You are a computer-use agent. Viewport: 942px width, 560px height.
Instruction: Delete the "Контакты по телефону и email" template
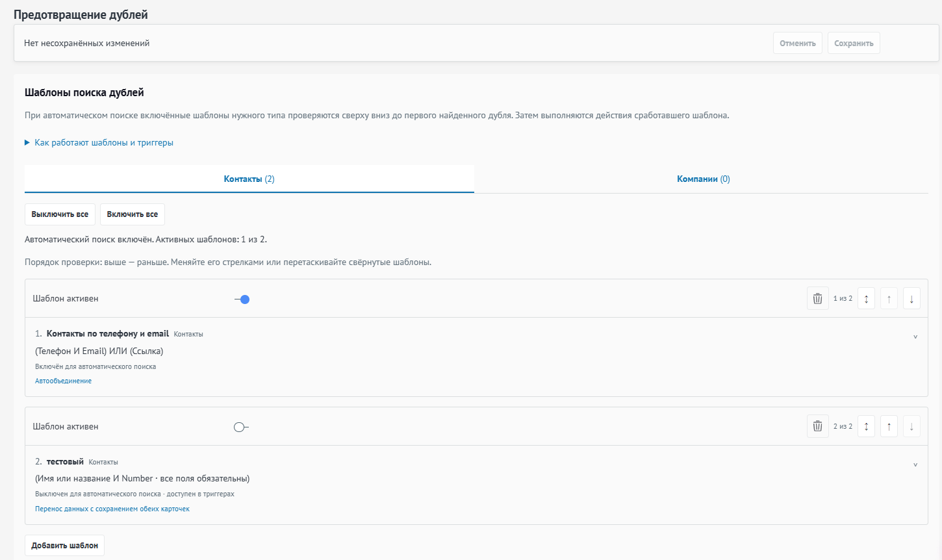[817, 299]
